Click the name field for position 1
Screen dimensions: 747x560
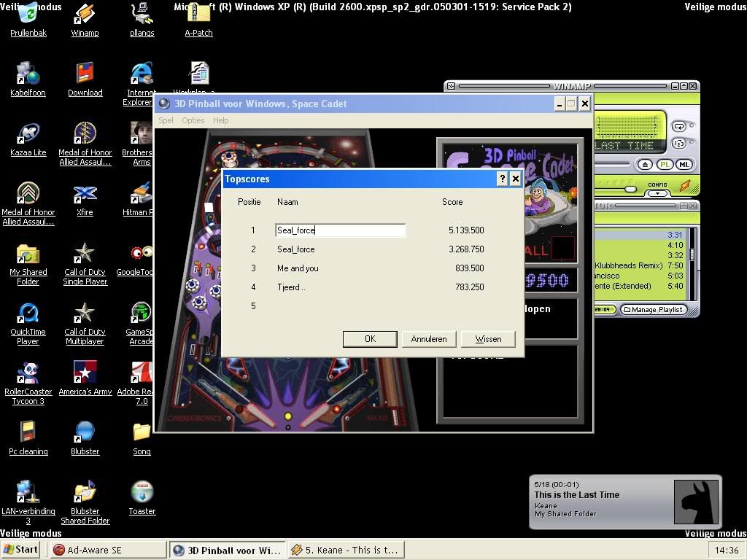click(x=340, y=230)
